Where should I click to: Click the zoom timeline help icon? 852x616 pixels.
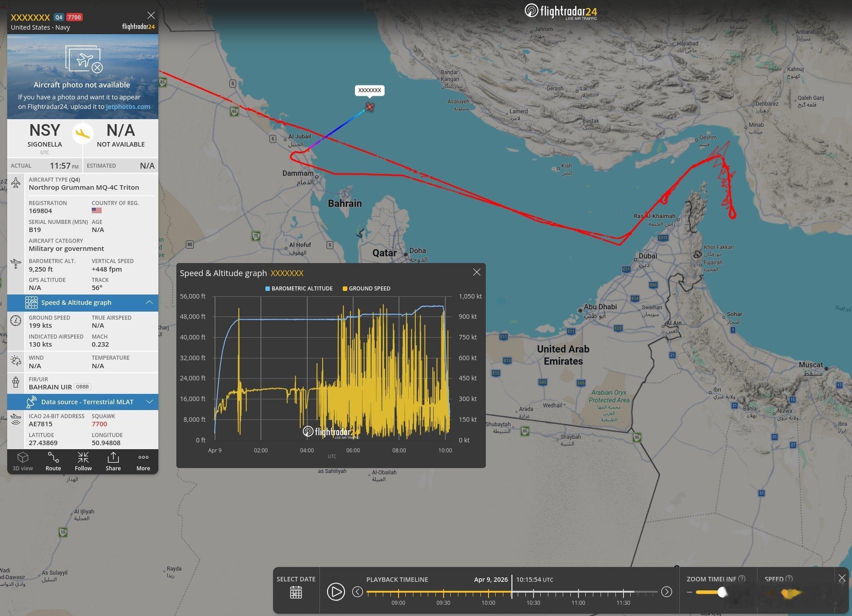(742, 579)
